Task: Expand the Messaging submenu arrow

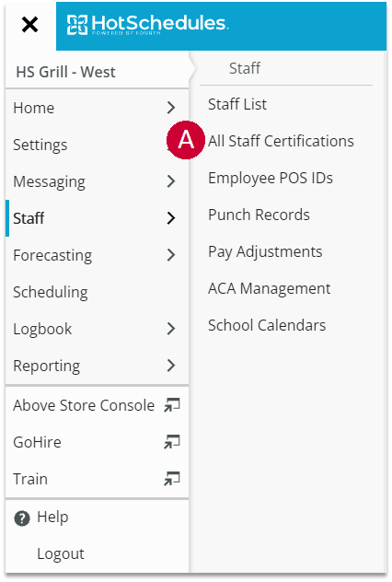Action: coord(171,181)
